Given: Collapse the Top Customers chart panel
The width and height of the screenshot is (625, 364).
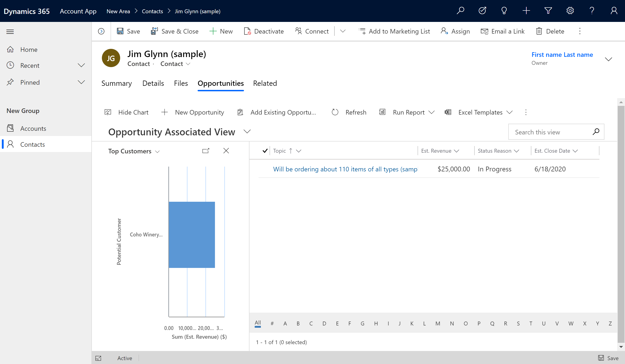Looking at the screenshot, I should coord(226,150).
